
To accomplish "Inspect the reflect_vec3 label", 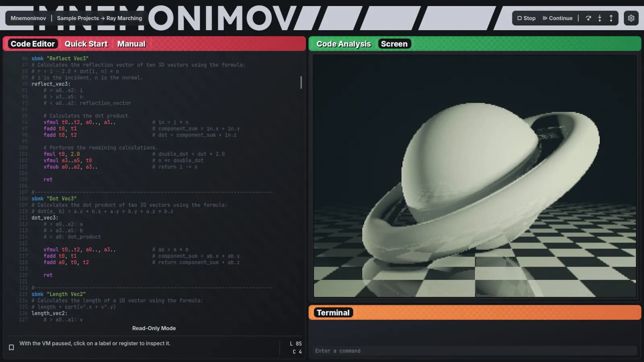I will pyautogui.click(x=51, y=84).
